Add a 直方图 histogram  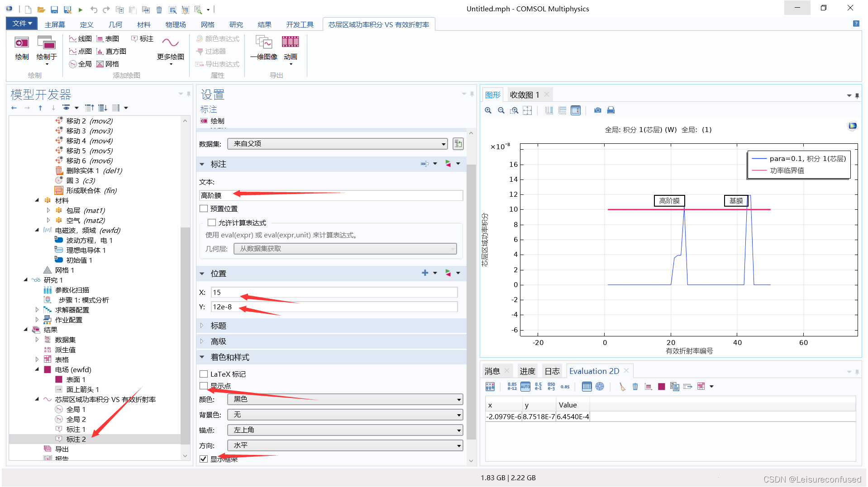pyautogui.click(x=111, y=52)
